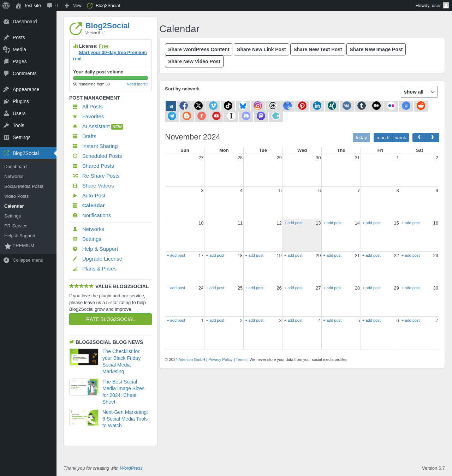Filter calendar by Vimeo network

[213, 106]
